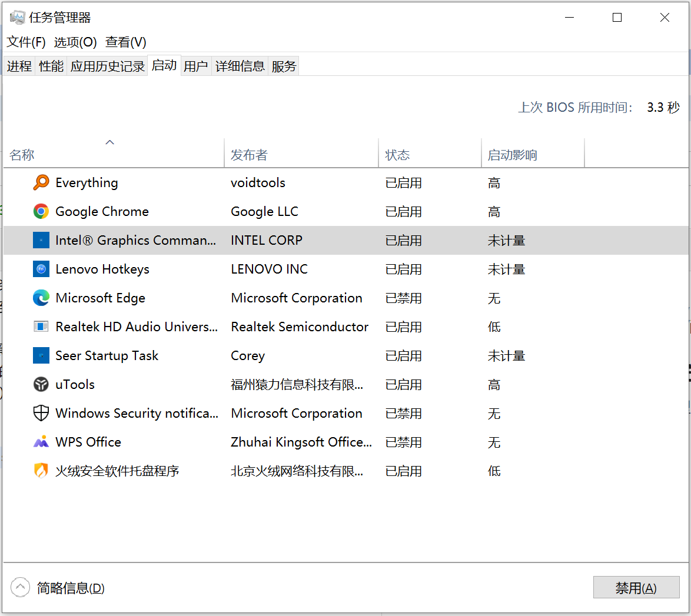Click the 禁用(A) button
Image resolution: width=691 pixels, height=616 pixels.
coord(636,587)
